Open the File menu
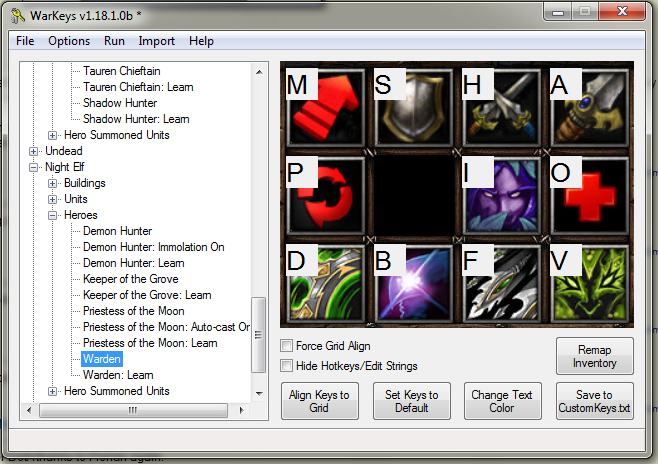 tap(25, 41)
